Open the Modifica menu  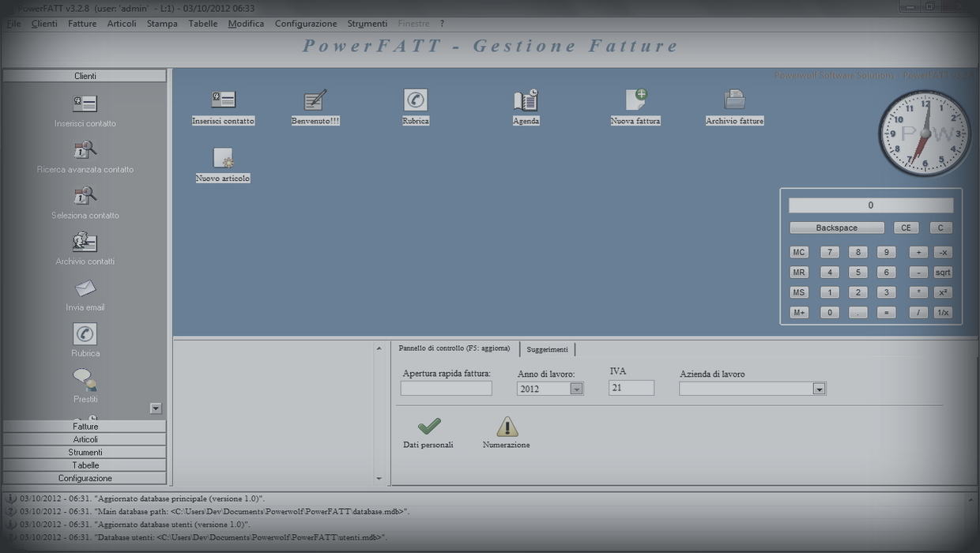[x=246, y=24]
